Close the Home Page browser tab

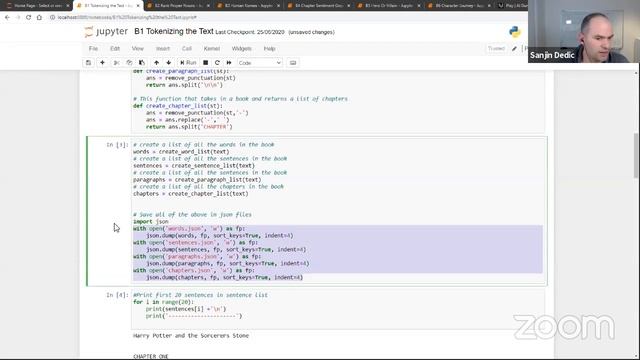(x=68, y=6)
